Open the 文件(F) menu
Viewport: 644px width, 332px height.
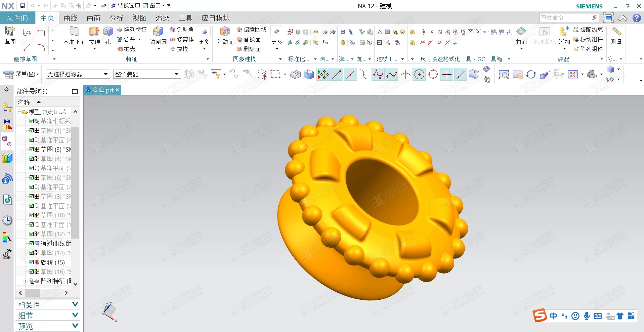17,18
